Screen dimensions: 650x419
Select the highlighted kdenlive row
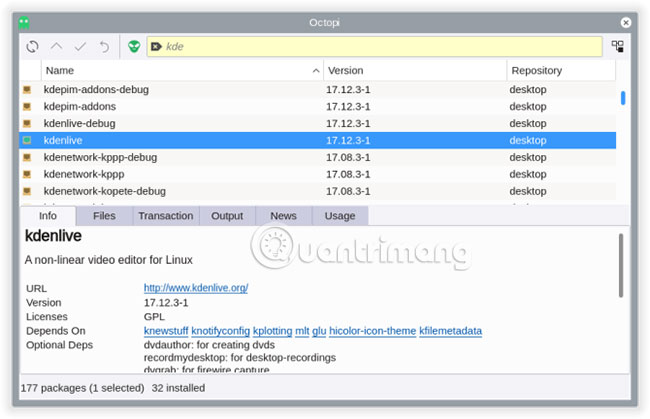click(x=318, y=140)
